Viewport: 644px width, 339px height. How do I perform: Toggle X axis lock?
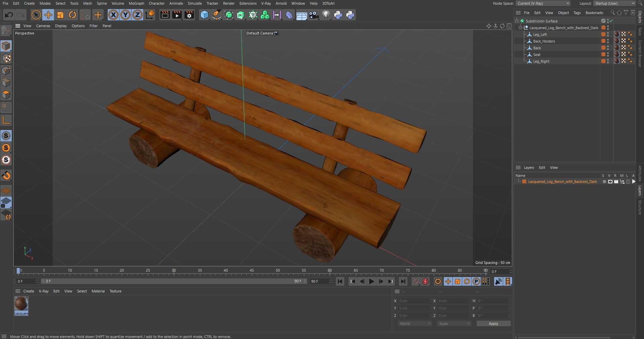tap(113, 15)
